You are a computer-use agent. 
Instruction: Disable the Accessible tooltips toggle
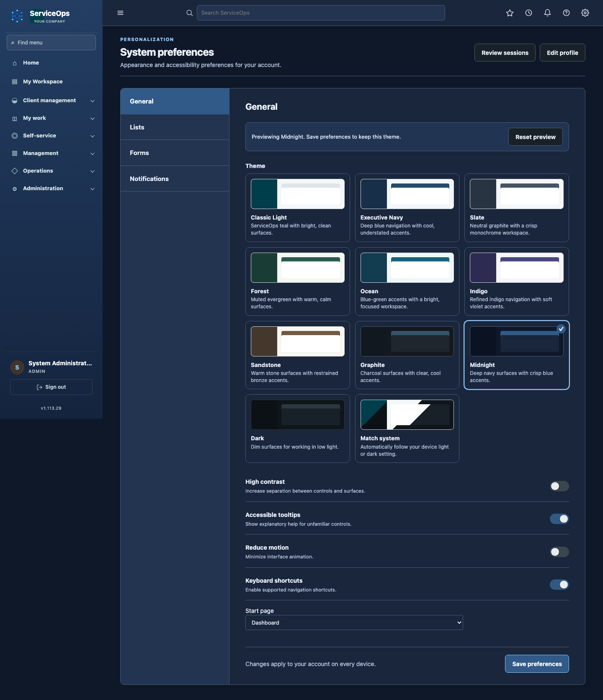[x=559, y=519]
